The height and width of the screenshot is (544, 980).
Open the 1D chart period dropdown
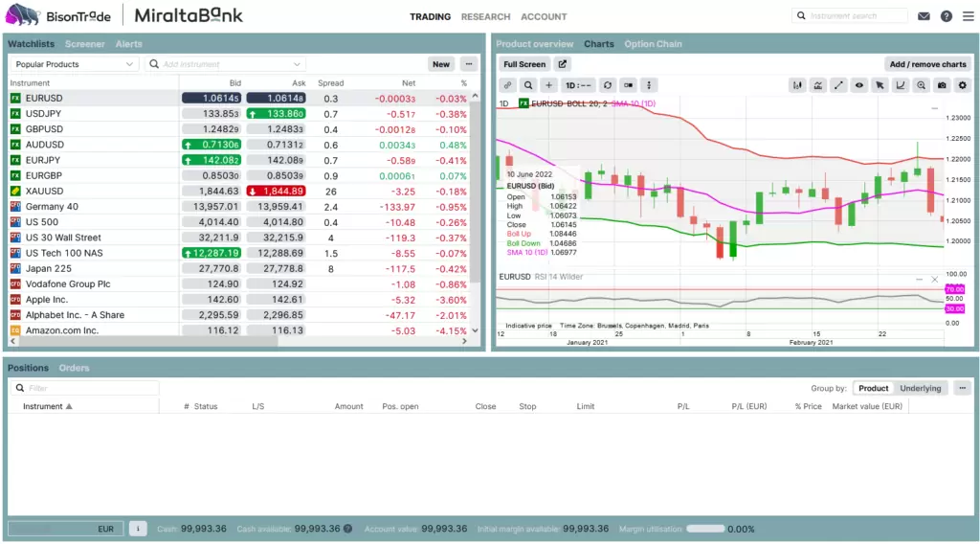(577, 85)
